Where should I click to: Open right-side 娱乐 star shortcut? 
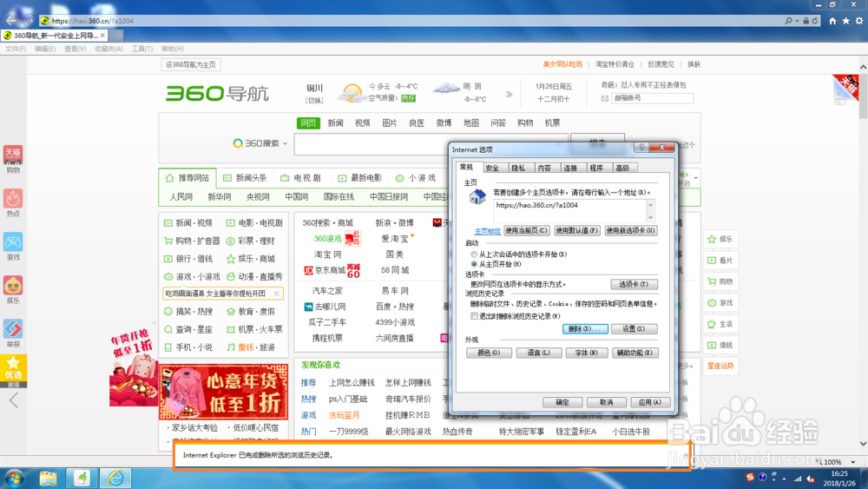pos(720,239)
